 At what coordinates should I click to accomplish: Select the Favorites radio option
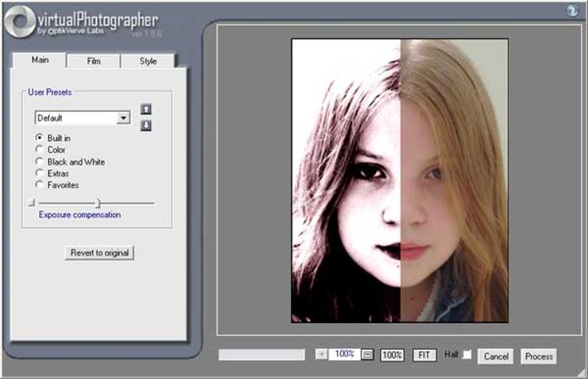(x=39, y=184)
